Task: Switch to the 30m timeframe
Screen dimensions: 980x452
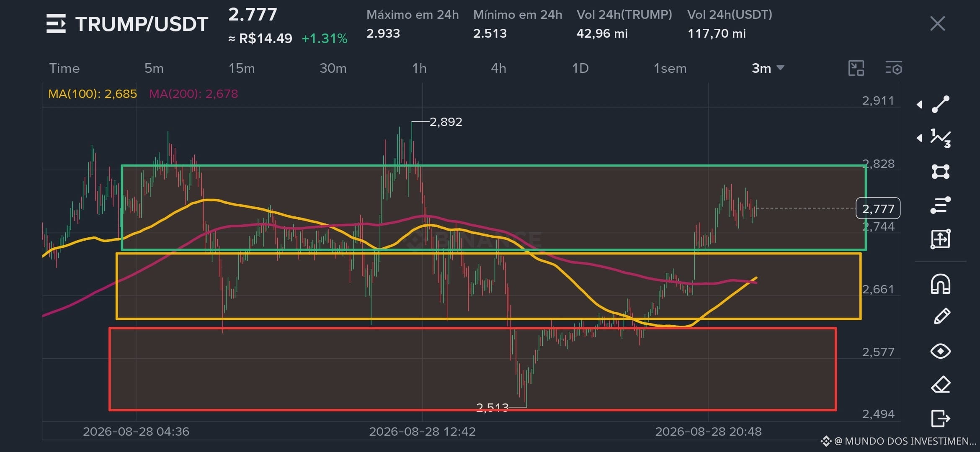Action: [333, 68]
